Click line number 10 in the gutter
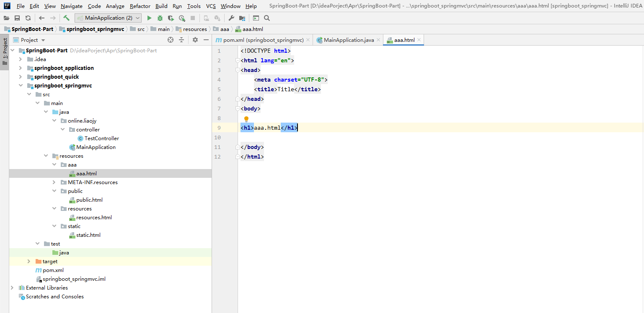The image size is (644, 313). point(217,138)
